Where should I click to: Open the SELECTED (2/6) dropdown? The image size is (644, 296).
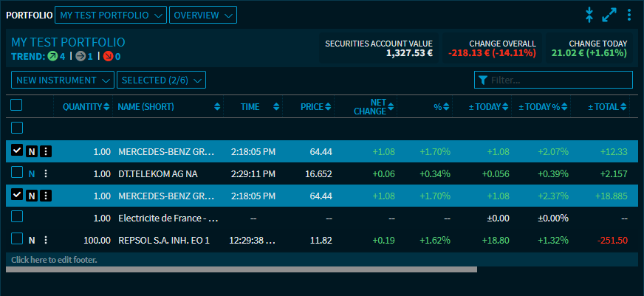click(x=161, y=80)
